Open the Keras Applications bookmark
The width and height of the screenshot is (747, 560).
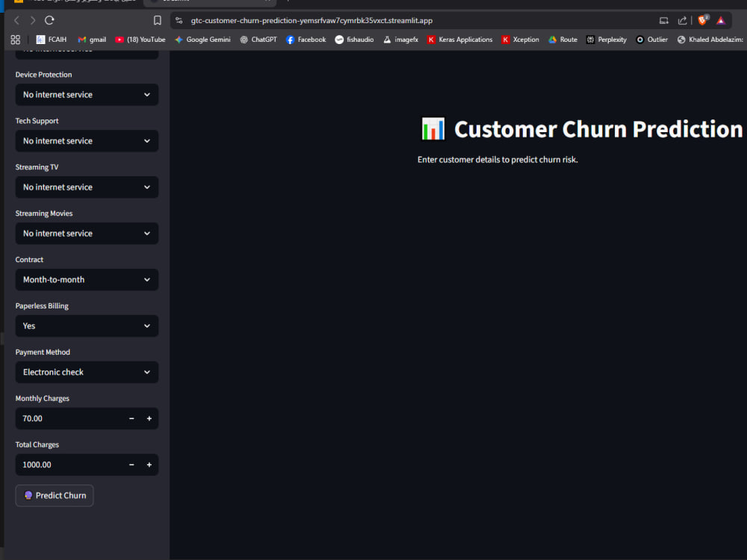(459, 40)
